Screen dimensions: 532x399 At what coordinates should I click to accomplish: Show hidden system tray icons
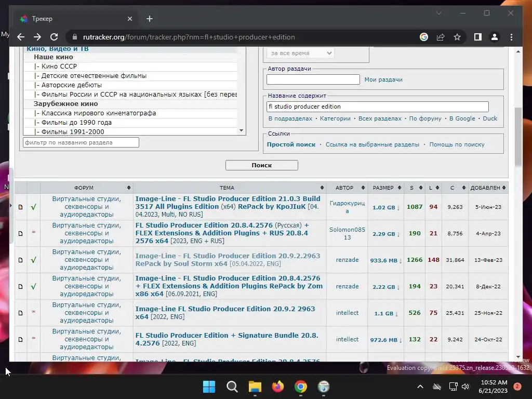tap(420, 387)
